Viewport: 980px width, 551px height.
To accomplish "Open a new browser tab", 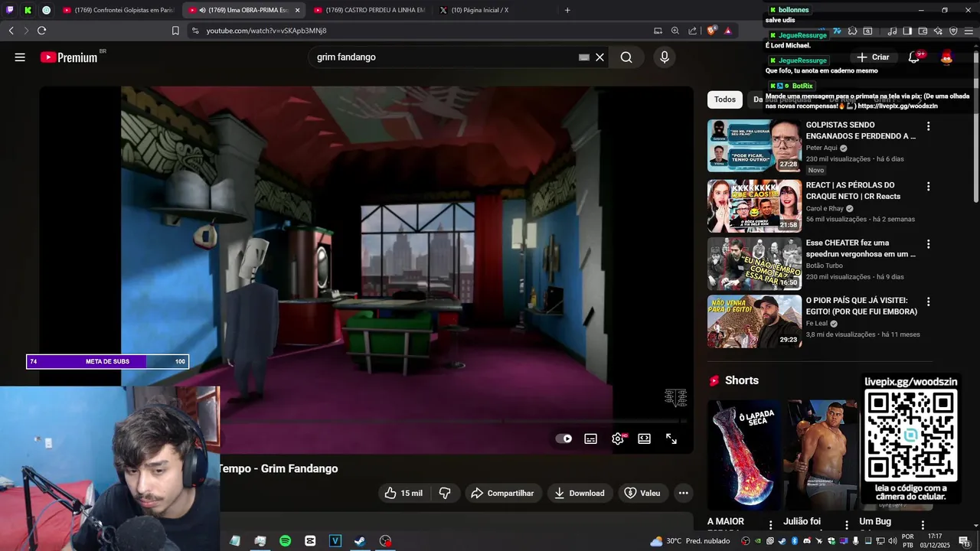I will (x=567, y=10).
